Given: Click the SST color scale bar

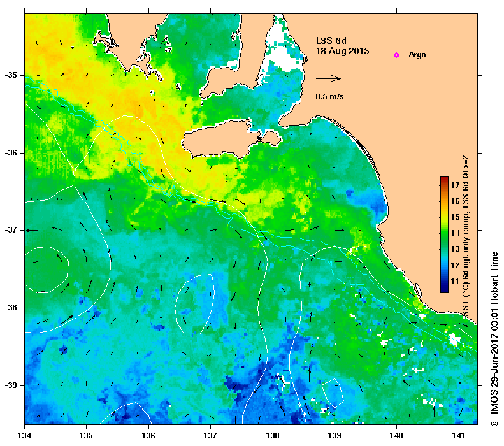Looking at the screenshot, I should pos(444,234).
